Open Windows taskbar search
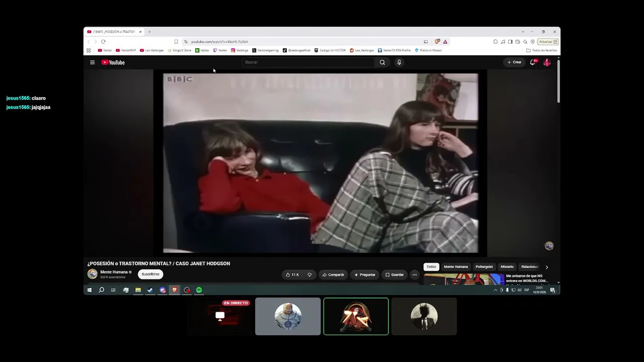This screenshot has width=644, height=362. coord(102,290)
